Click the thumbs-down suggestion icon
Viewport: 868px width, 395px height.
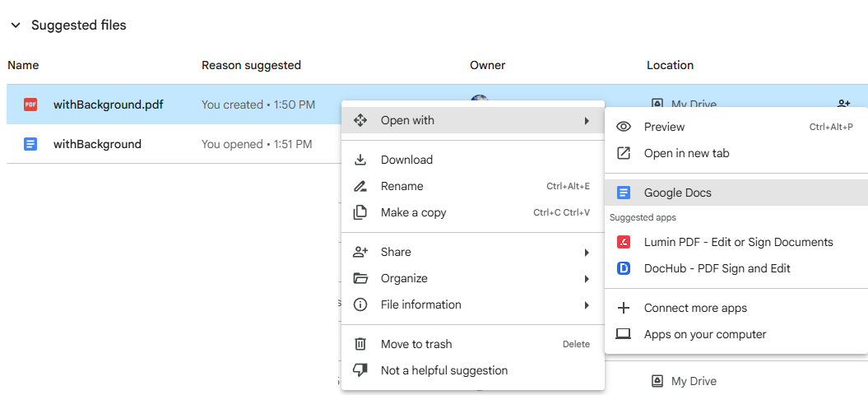[360, 370]
